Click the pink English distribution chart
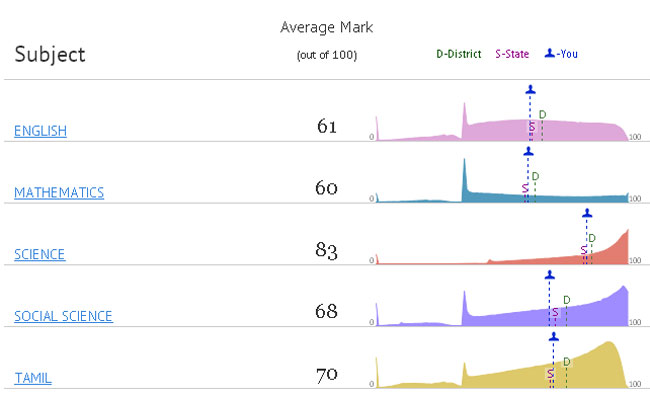The width and height of the screenshot is (650, 397). pyautogui.click(x=502, y=121)
